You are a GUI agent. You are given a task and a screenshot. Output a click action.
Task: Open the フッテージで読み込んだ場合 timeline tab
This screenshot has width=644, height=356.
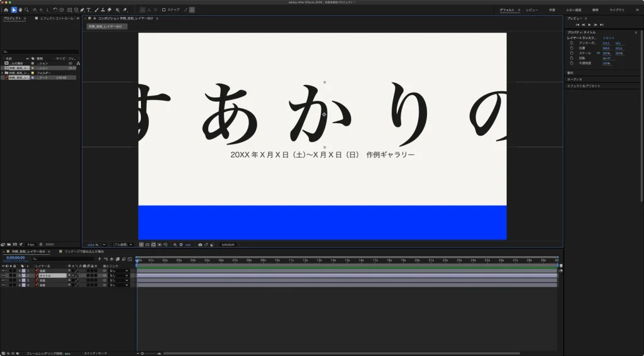pos(84,252)
